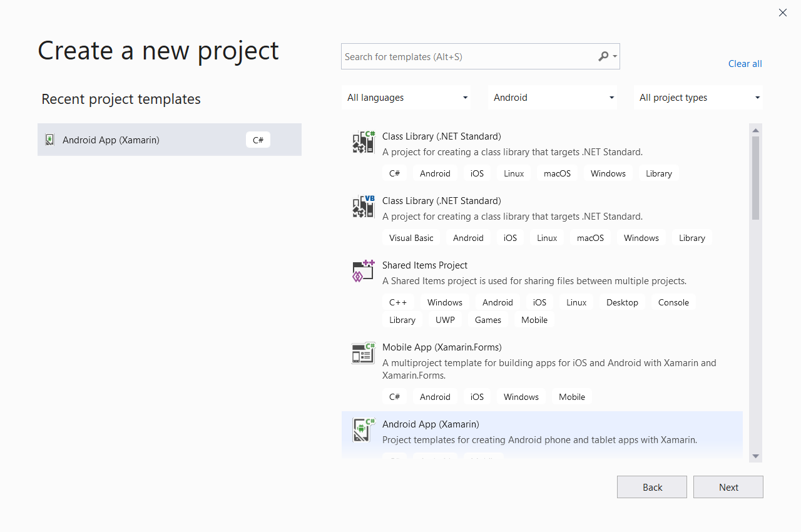
Task: Click macOS tag under C# Class Library
Action: pyautogui.click(x=557, y=173)
